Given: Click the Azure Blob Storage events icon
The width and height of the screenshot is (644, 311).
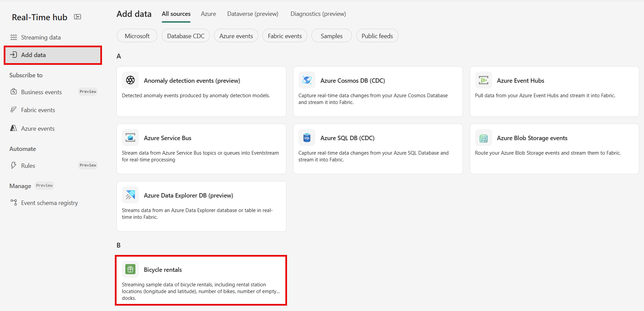Looking at the screenshot, I should (484, 137).
